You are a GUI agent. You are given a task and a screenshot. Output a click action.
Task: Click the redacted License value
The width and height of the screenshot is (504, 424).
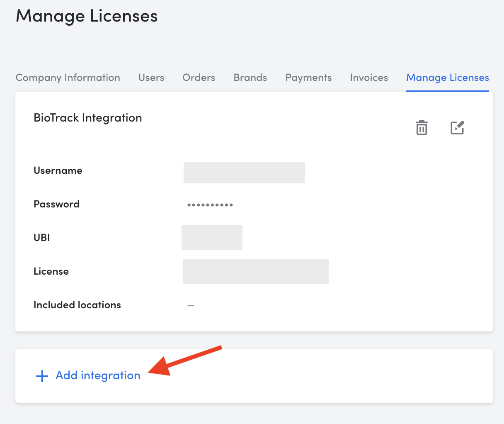click(256, 271)
